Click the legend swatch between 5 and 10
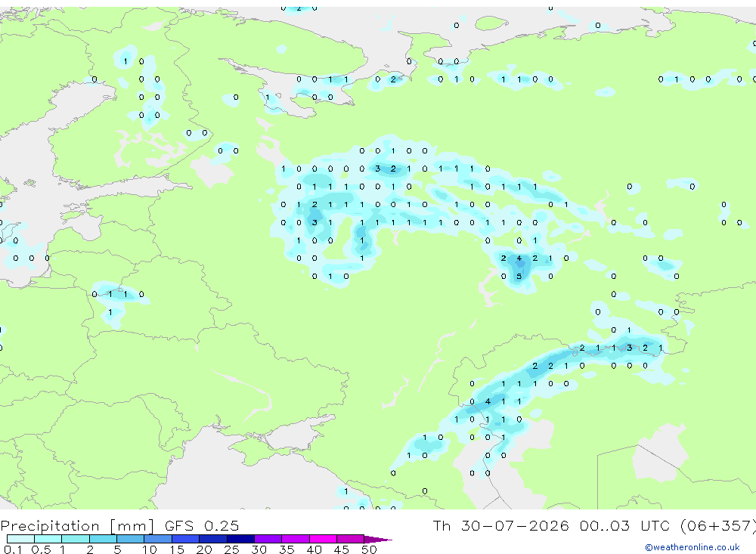 (x=131, y=539)
